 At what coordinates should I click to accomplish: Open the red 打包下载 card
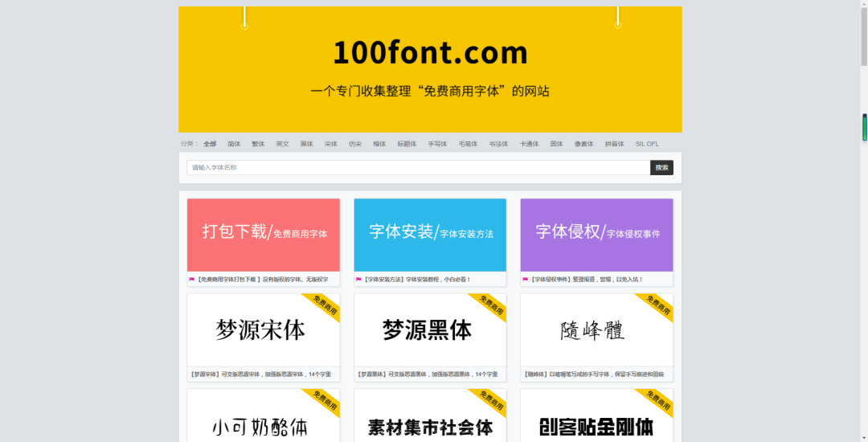[x=264, y=235]
